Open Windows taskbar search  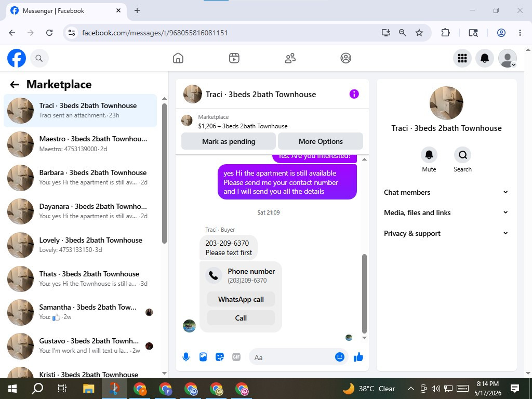37,389
